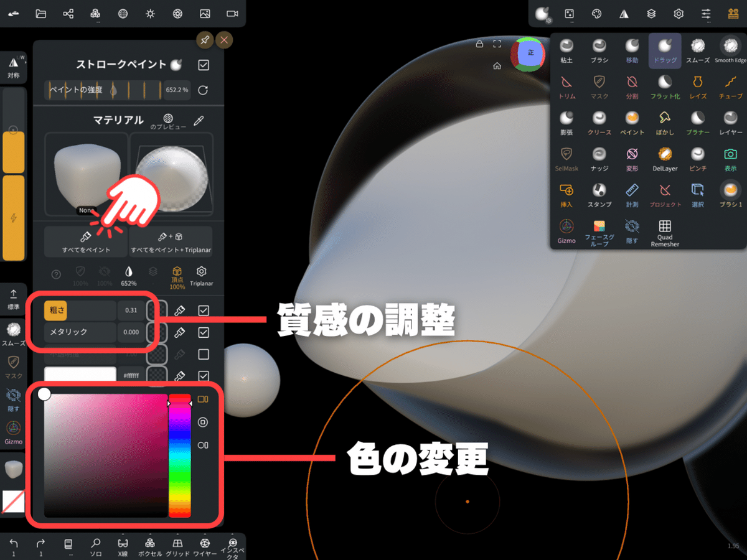
Task: Click the white #ffffff color swatch
Action: coord(80,376)
